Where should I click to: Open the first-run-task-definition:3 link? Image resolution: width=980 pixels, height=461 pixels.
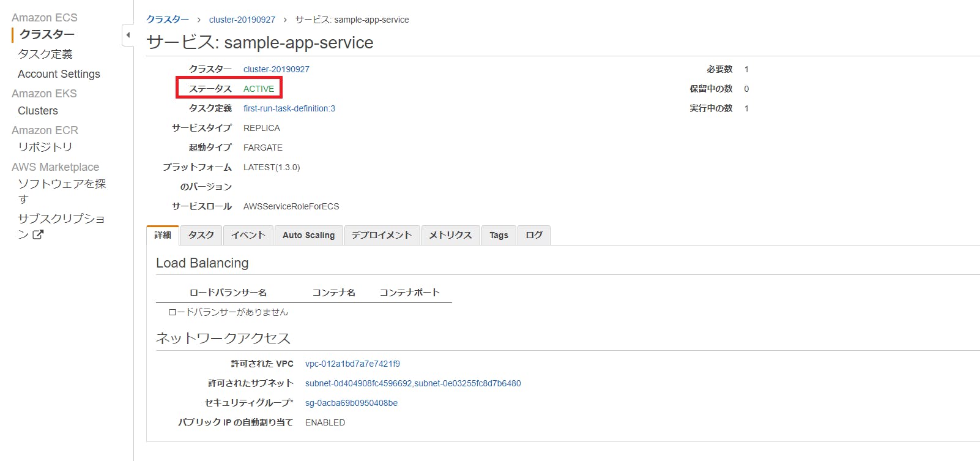pyautogui.click(x=289, y=108)
